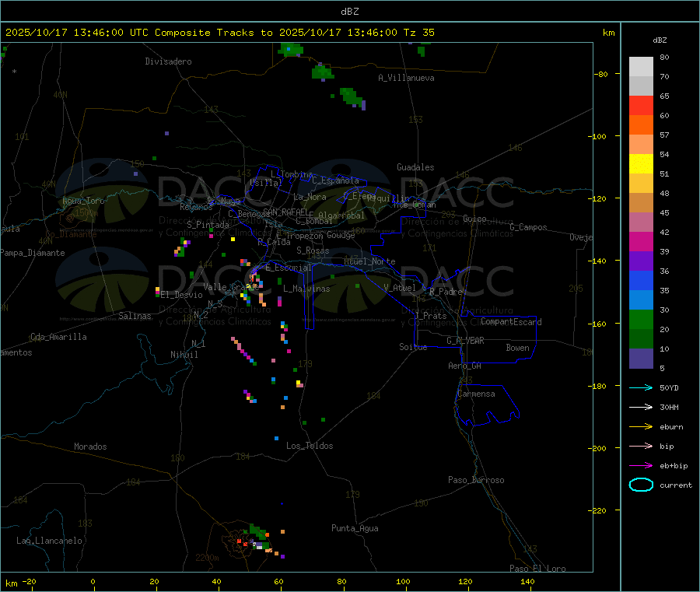Viewport: 700px width, 592px height.
Task: Click the 'Cda_Amarilla' map label
Action: coord(58,337)
